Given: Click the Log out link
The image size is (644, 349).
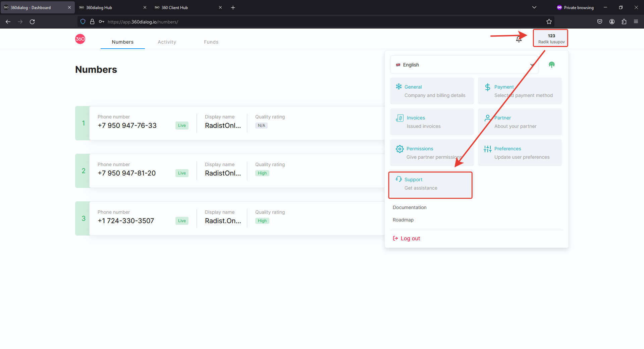Looking at the screenshot, I should [x=406, y=238].
